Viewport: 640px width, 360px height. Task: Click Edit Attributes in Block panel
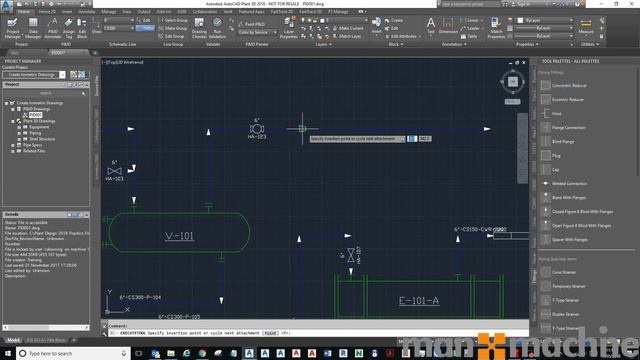click(x=401, y=36)
